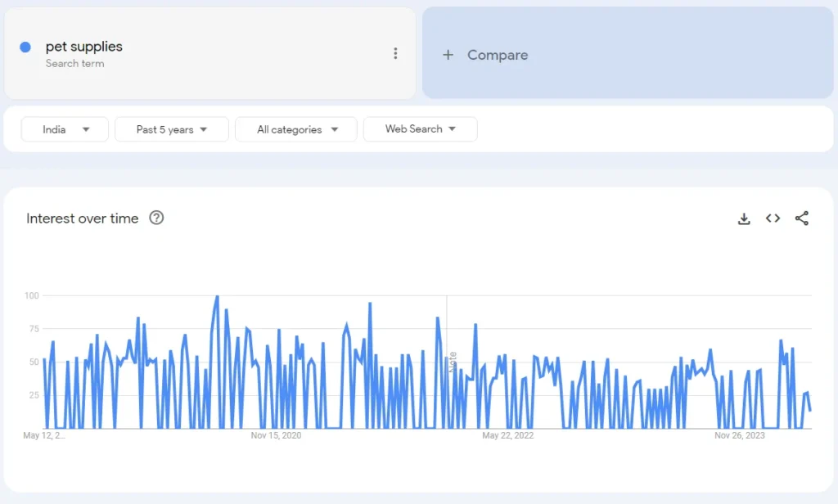
Task: Click the Interest over time heading
Action: 83,218
